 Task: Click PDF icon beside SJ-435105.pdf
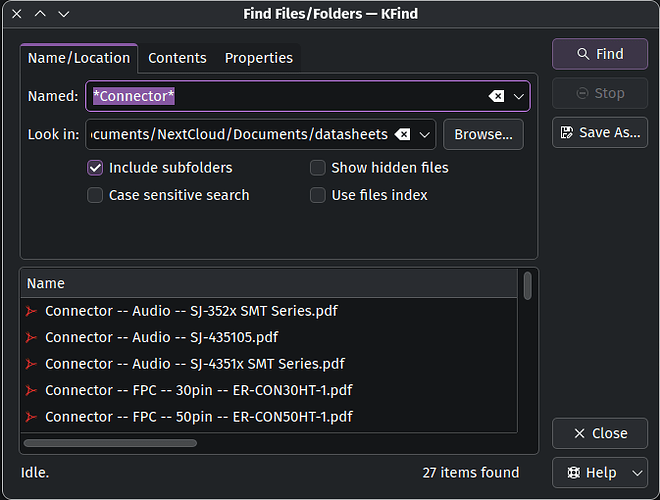pos(32,338)
